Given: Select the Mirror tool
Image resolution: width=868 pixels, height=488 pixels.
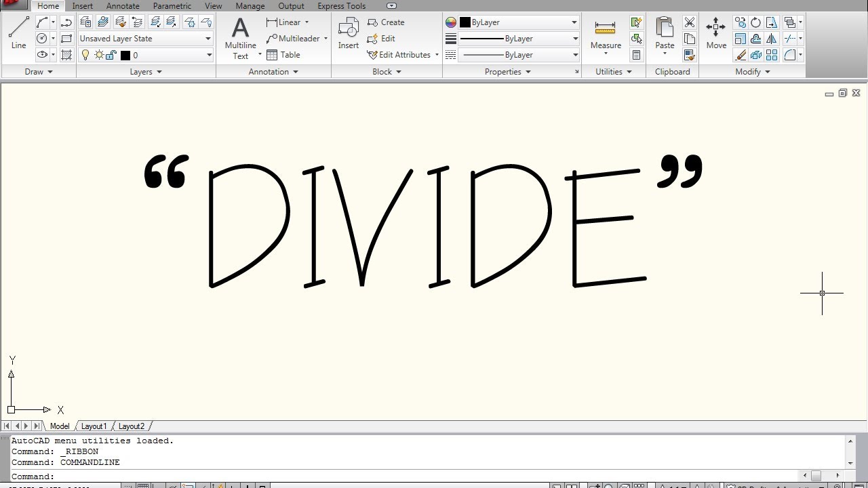Looking at the screenshot, I should click(x=771, y=39).
